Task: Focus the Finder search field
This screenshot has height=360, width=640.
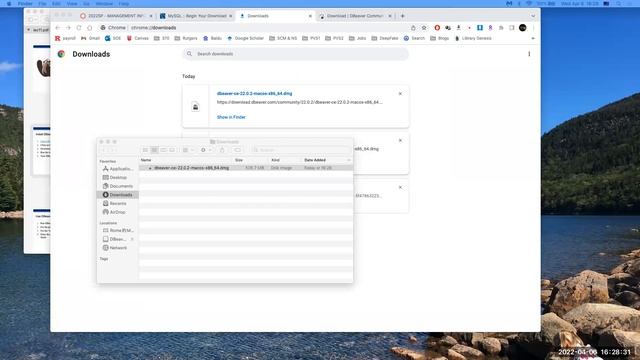Action: [x=301, y=150]
